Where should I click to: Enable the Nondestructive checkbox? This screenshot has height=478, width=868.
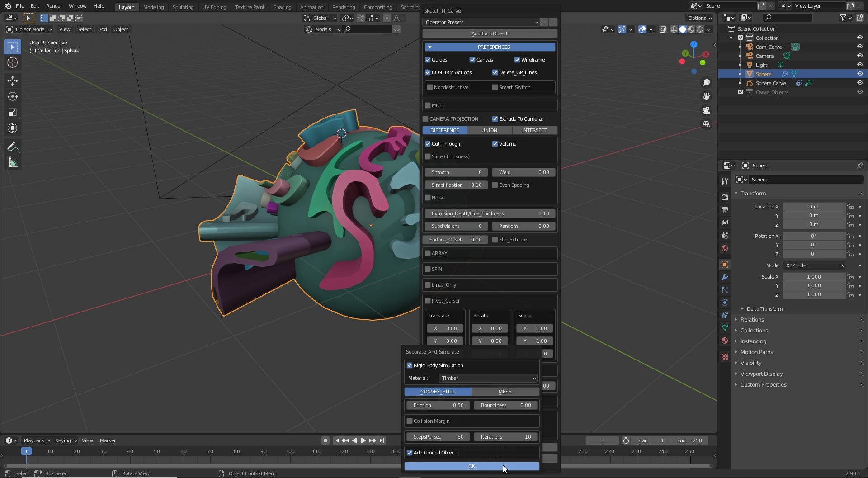point(430,87)
